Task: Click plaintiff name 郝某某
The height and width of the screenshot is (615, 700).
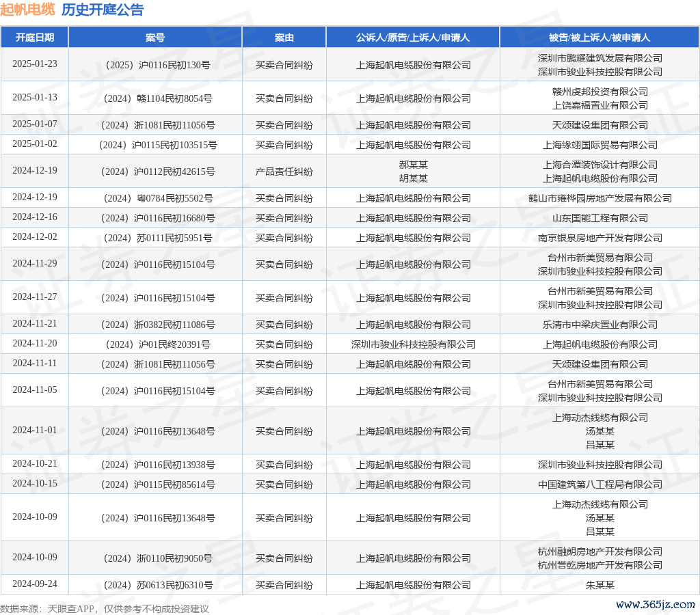Action: click(414, 165)
